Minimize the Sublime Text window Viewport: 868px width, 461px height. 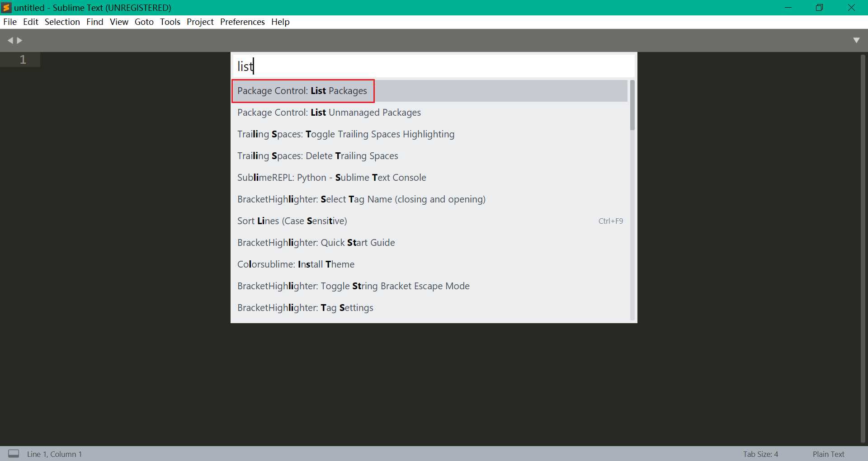[788, 8]
